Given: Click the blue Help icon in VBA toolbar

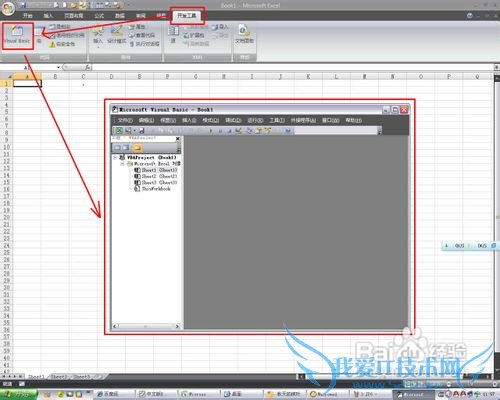Looking at the screenshot, I should pyautogui.click(x=288, y=131).
